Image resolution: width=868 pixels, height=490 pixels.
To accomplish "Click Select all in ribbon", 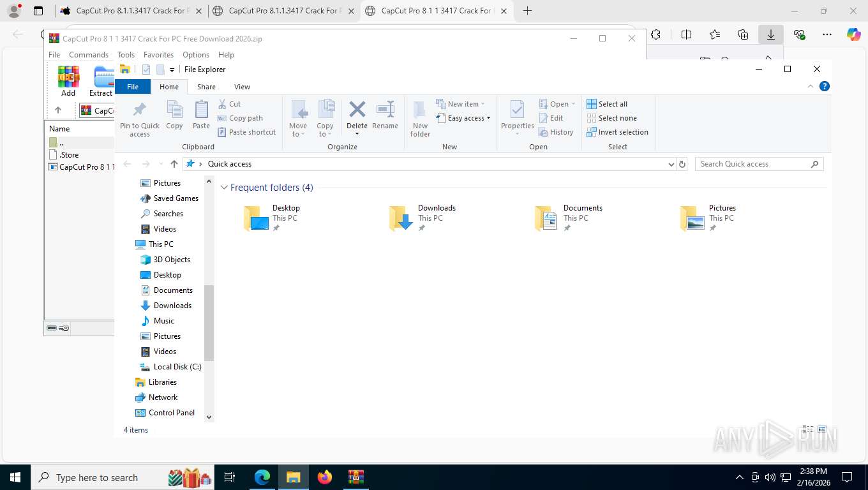I will pos(607,104).
